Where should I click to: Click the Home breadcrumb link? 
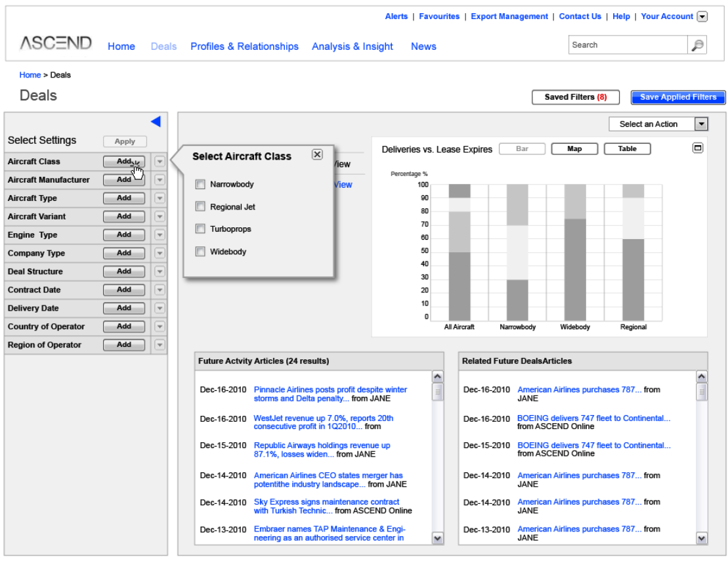[30, 75]
